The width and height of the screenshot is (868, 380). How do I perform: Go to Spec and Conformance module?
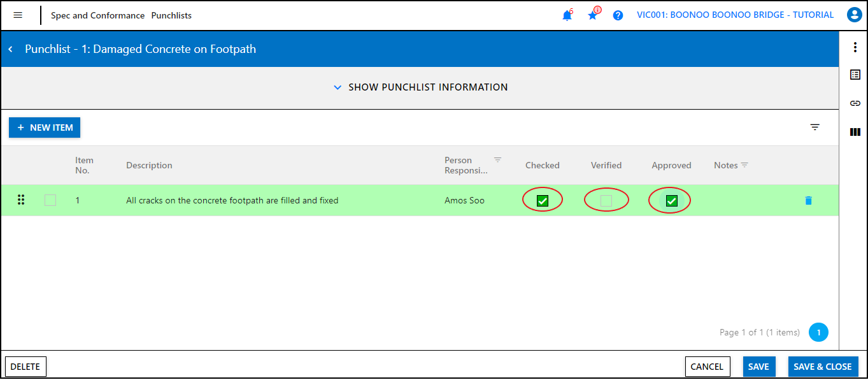(x=97, y=15)
